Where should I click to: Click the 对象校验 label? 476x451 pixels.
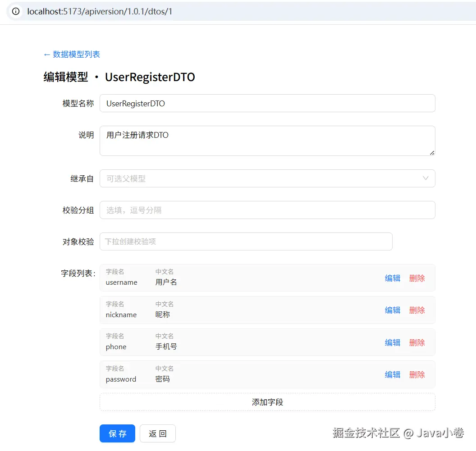[78, 242]
